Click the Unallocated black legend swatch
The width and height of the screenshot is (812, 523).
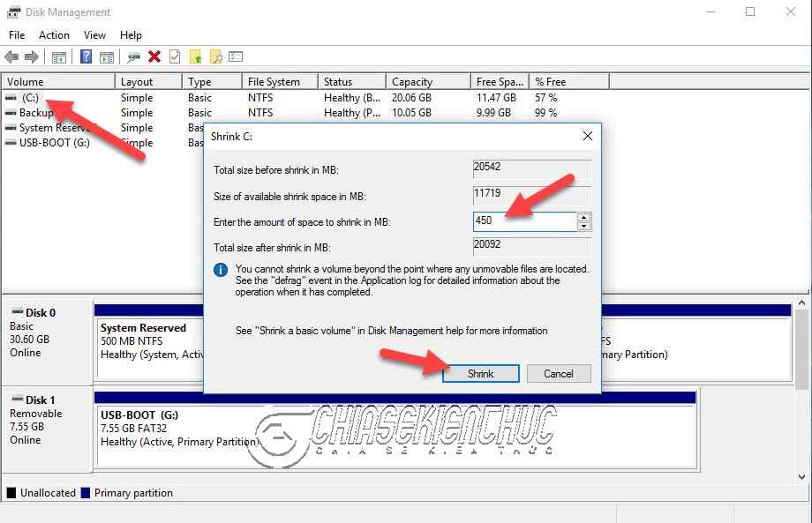11,492
